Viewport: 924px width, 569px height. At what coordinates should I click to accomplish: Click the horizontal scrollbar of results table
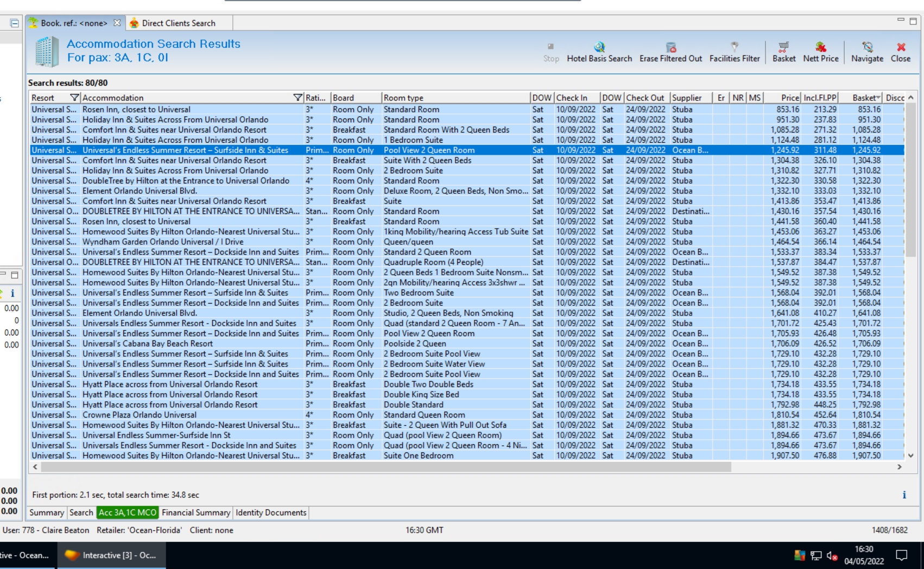tap(386, 466)
